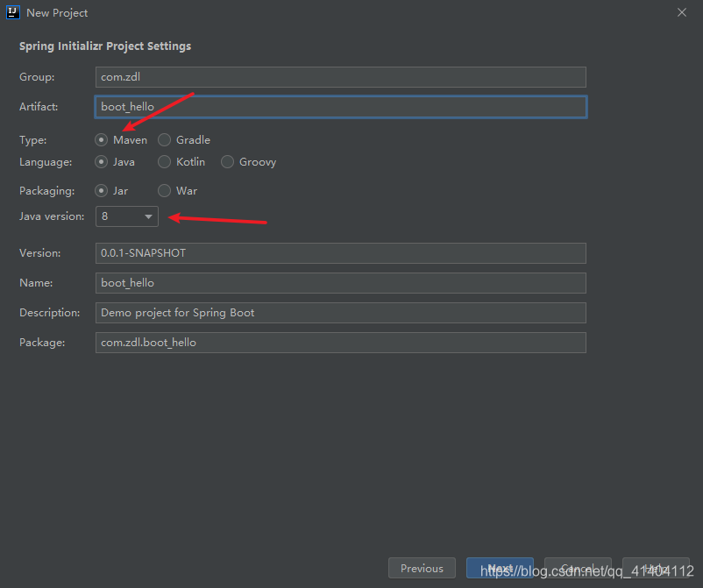The height and width of the screenshot is (588, 703).
Task: Click the Version input field
Action: (341, 253)
